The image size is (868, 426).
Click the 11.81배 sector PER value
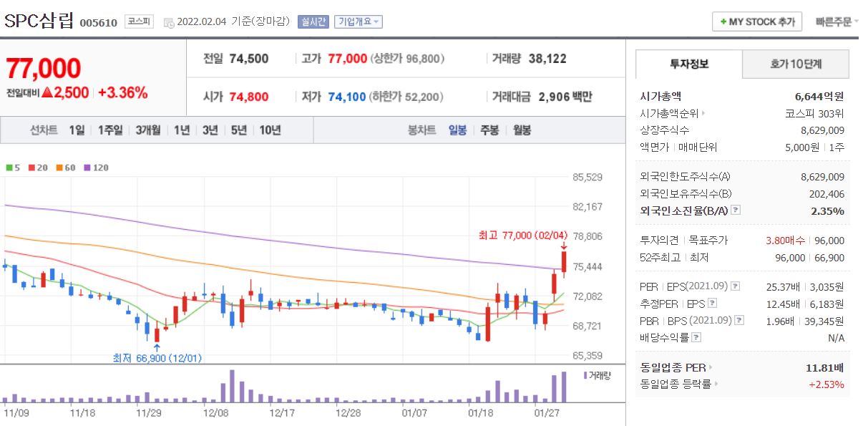point(825,367)
